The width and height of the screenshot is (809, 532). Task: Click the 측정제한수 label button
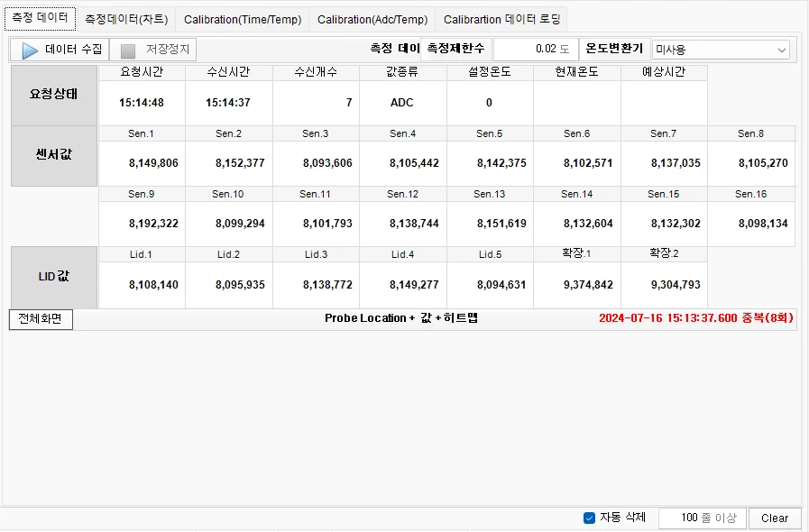[456, 49]
